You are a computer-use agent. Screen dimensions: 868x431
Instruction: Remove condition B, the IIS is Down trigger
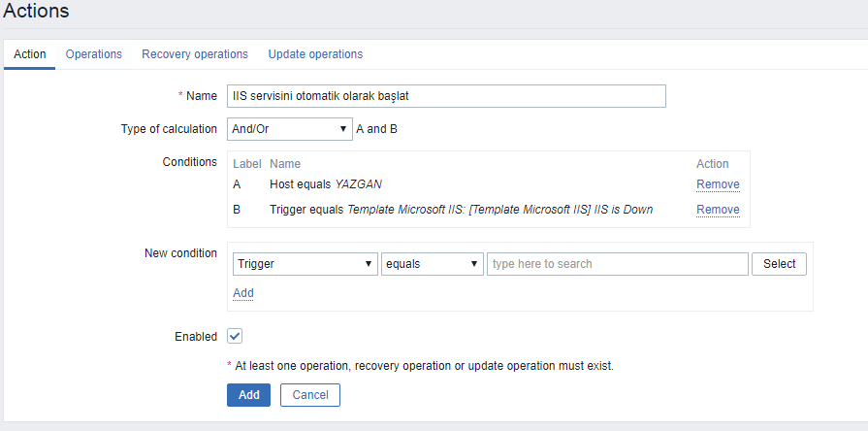point(718,210)
